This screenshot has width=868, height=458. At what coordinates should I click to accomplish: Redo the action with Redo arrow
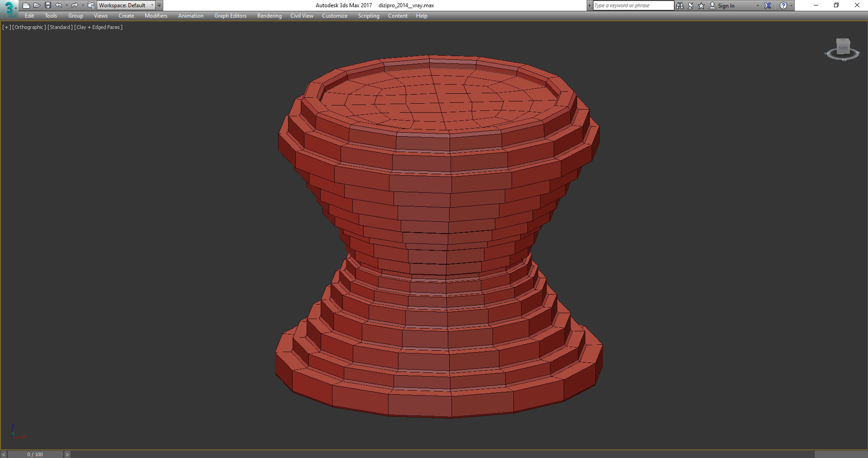[75, 5]
